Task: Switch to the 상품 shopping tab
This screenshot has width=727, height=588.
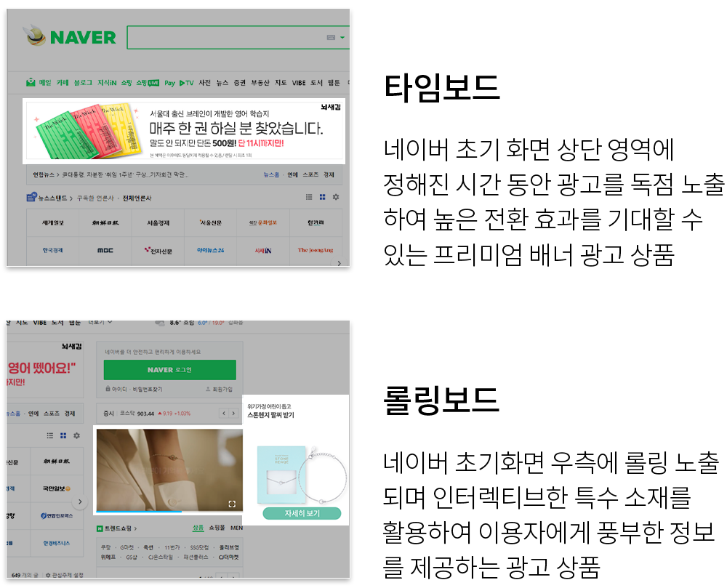Action: (198, 528)
